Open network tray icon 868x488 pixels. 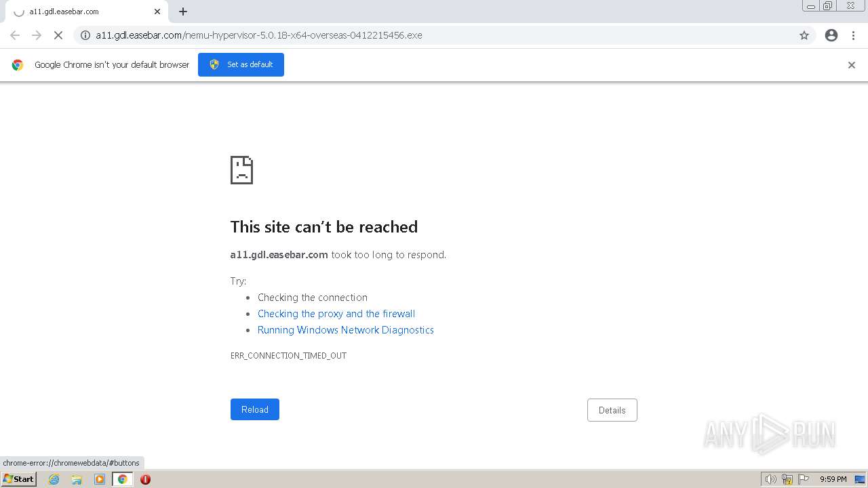click(787, 479)
